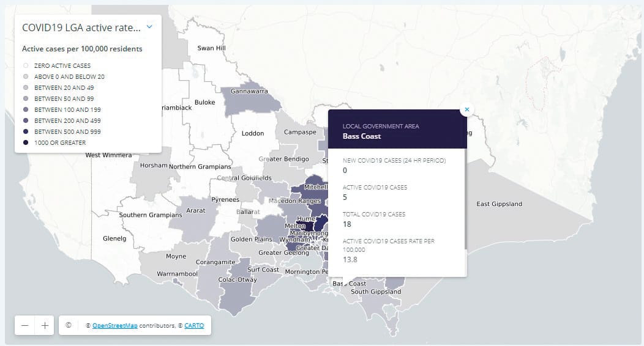Click the Greater Geelong map label

click(x=283, y=252)
